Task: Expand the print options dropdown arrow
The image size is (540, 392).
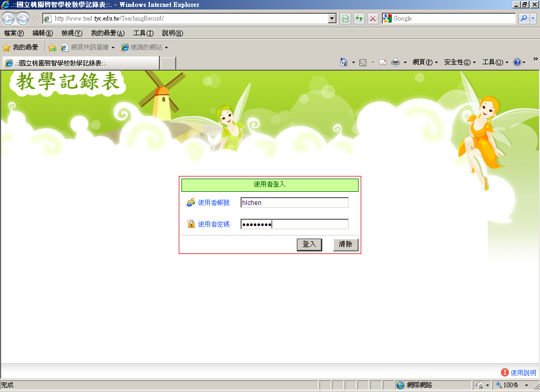Action: tap(405, 62)
